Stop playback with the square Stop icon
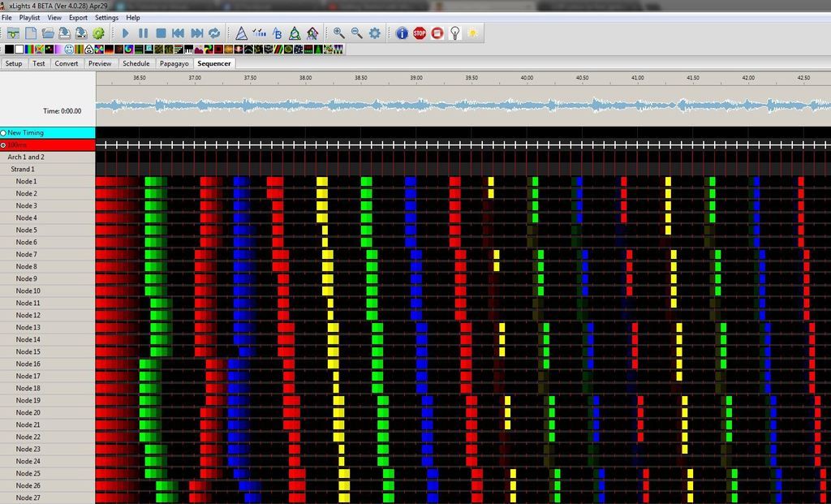The height and width of the screenshot is (504, 831). pos(161,33)
